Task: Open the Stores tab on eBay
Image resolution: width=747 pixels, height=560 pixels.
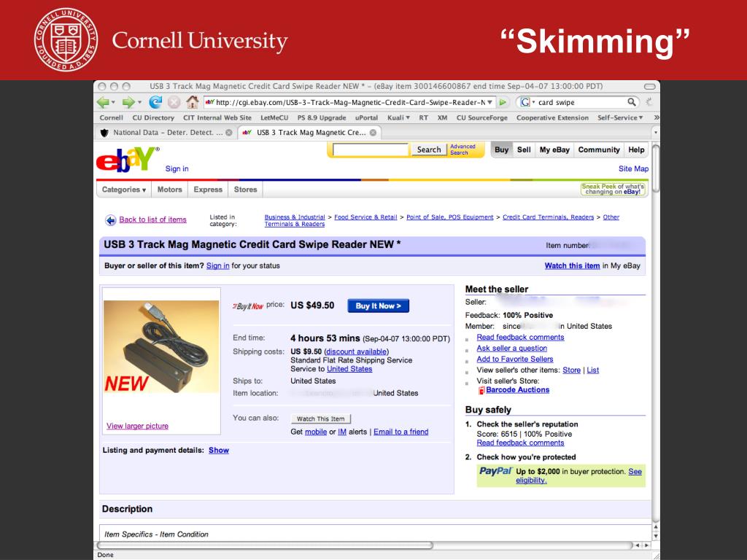Action: coord(245,190)
